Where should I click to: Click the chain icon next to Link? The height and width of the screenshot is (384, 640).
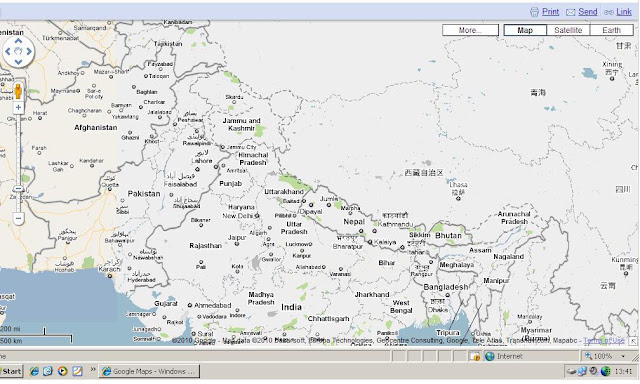pos(609,12)
